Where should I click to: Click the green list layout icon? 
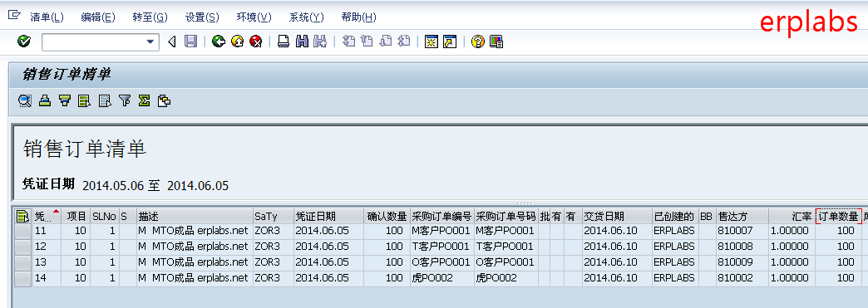(85, 100)
